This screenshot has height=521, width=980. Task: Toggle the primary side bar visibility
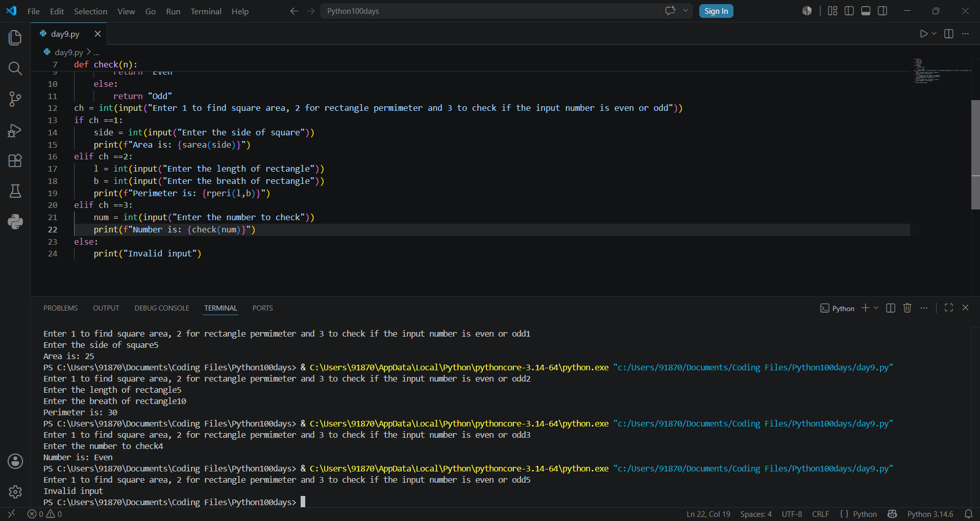(849, 11)
